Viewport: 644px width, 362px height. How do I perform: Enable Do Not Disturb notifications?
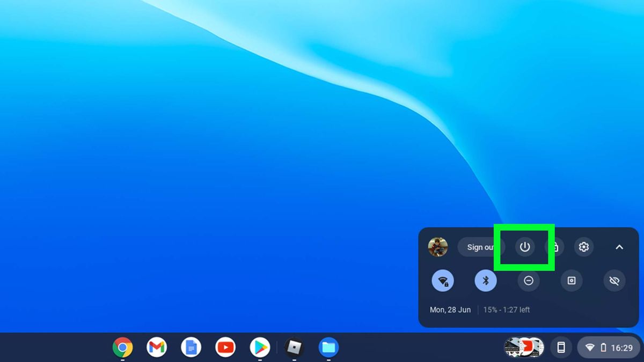(x=528, y=280)
